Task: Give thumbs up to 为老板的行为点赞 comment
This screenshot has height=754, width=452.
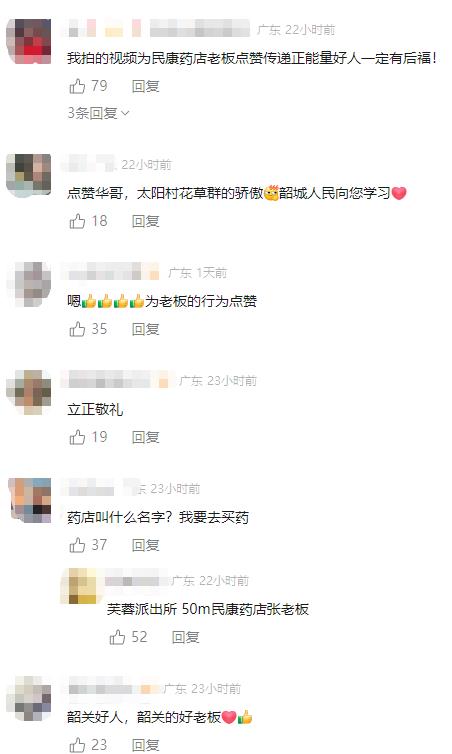Action: 77,329
